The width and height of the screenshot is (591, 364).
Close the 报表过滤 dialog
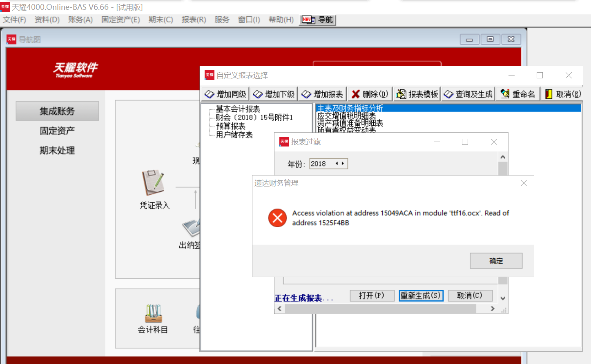click(494, 142)
